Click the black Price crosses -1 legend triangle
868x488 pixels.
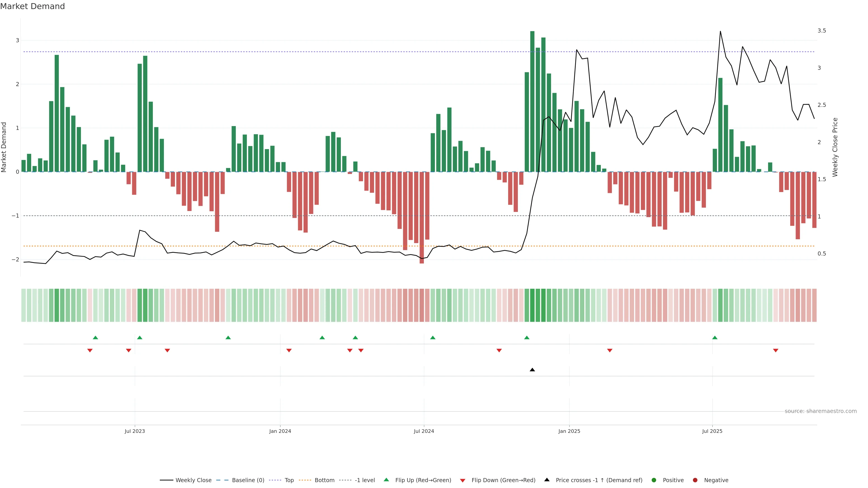[x=547, y=480]
